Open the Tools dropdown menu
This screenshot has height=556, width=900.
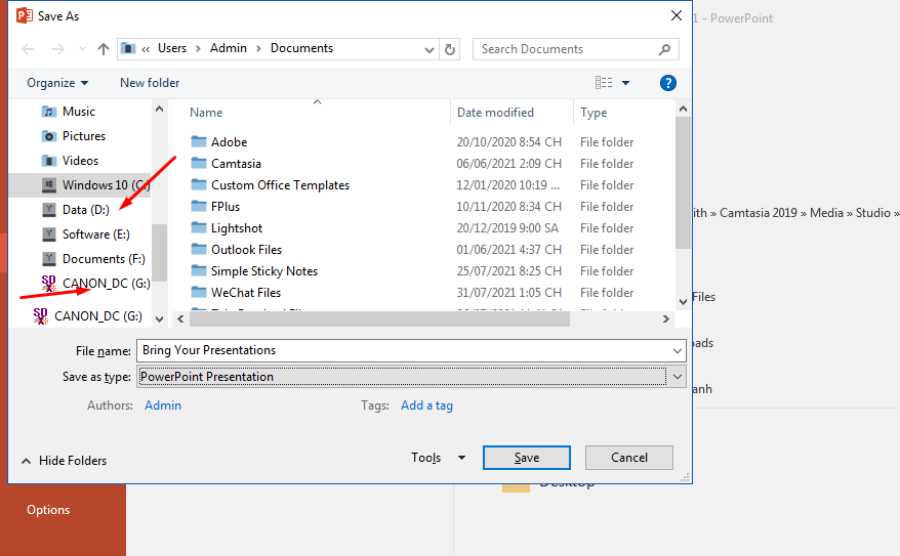tap(437, 458)
